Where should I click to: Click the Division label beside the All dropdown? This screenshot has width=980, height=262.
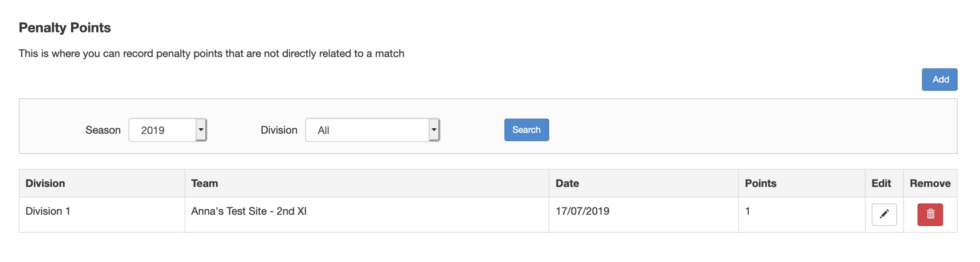279,130
